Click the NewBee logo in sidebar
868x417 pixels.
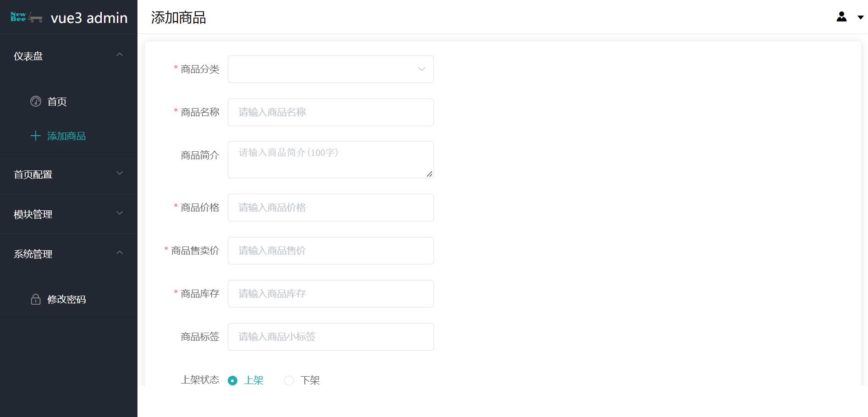(x=26, y=17)
